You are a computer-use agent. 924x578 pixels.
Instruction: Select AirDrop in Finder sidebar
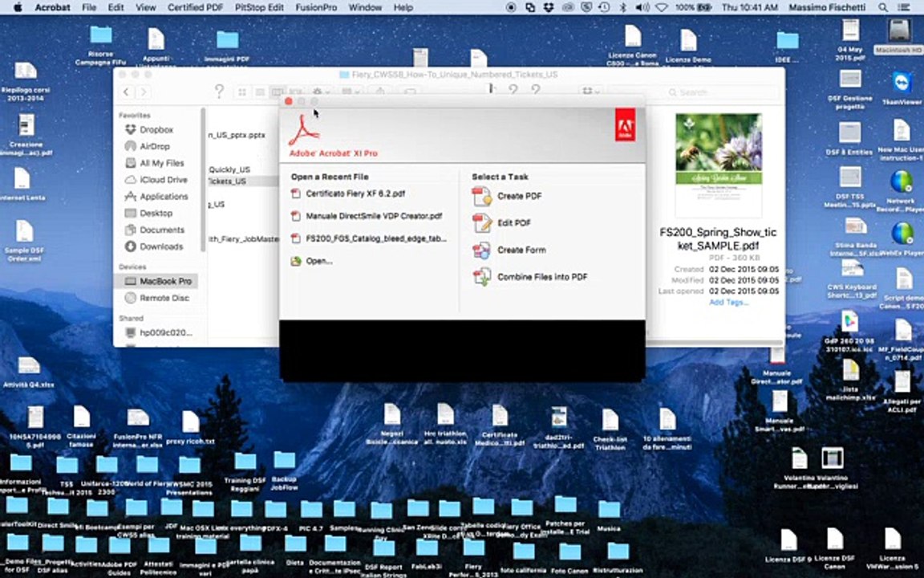pos(154,146)
